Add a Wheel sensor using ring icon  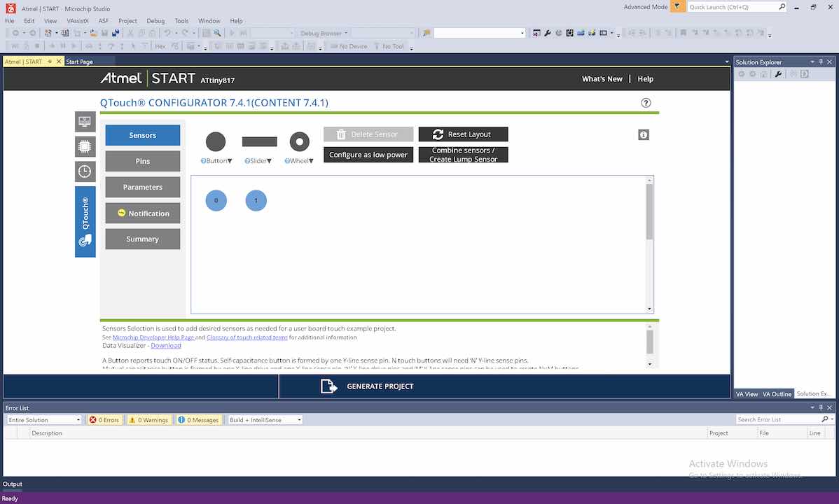click(x=300, y=141)
